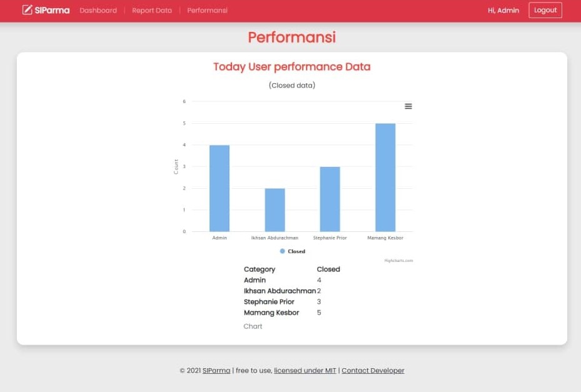This screenshot has width=581, height=392.
Task: Toggle the Closed series legend marker
Action: (x=283, y=251)
